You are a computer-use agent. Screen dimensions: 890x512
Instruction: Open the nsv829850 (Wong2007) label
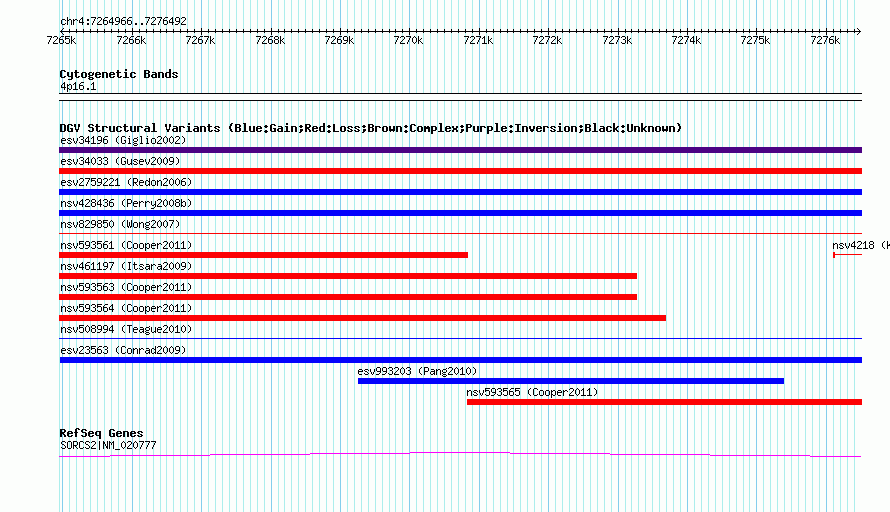(120, 224)
